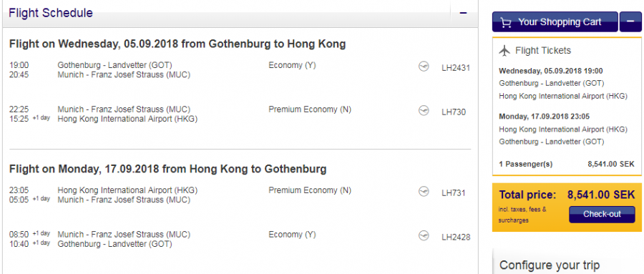
Task: Click the Lufthansa logo next to LH2431
Action: 424,67
